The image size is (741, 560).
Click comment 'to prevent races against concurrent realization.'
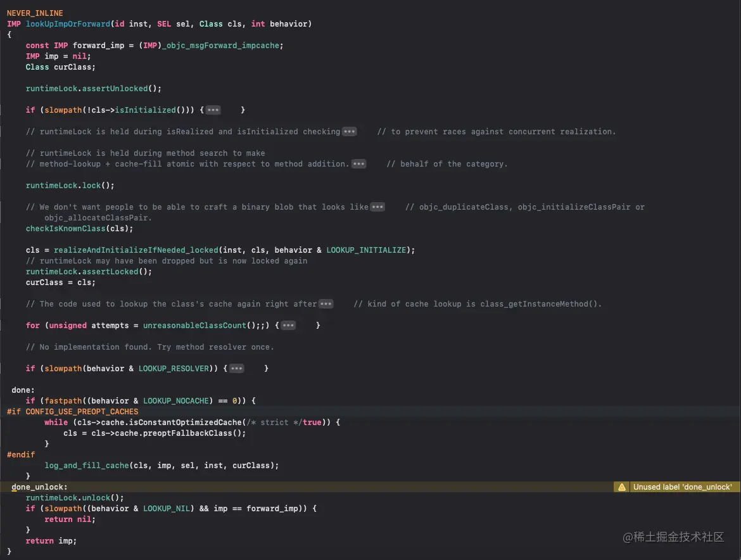(497, 132)
